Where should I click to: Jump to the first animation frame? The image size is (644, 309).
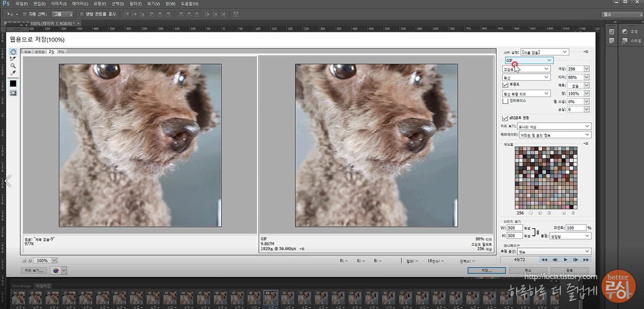tap(545, 259)
